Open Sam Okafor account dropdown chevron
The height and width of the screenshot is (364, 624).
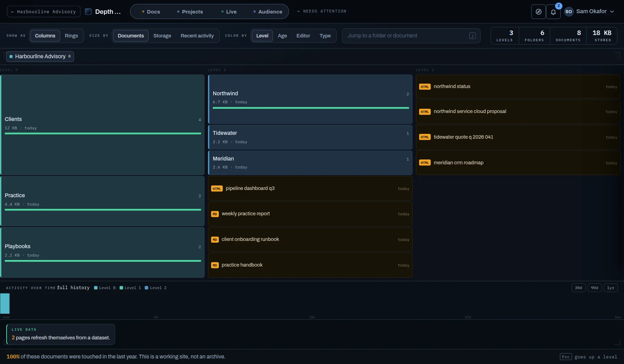pos(612,11)
